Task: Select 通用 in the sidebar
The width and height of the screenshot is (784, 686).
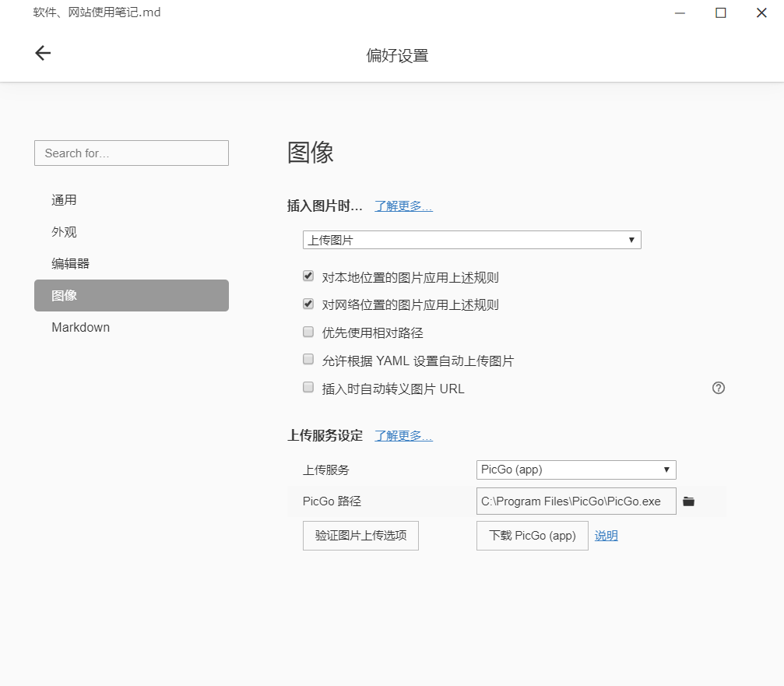Action: 132,200
